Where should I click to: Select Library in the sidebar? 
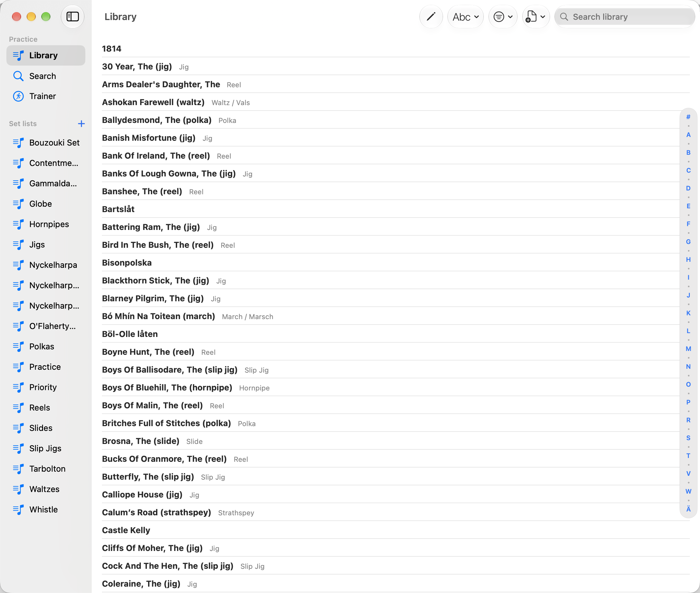pyautogui.click(x=46, y=55)
